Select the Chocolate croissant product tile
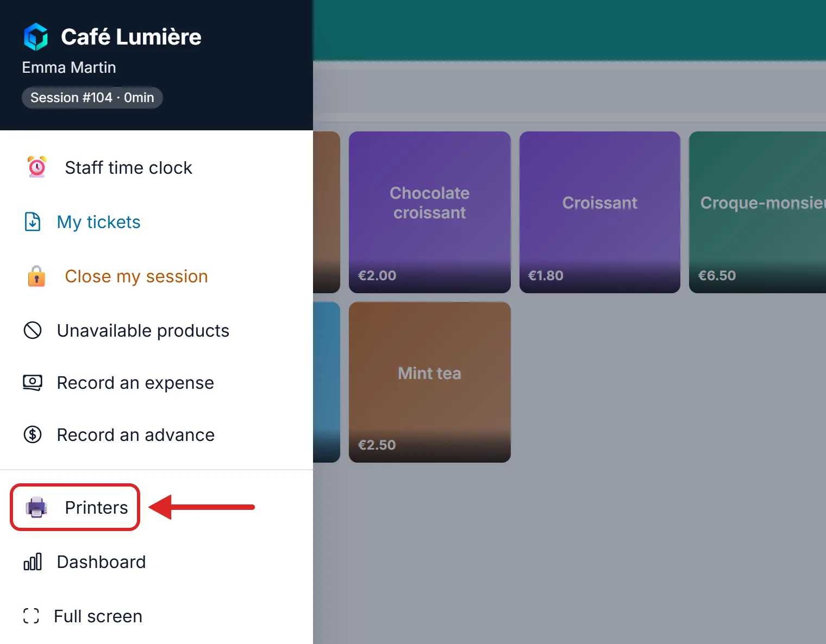The height and width of the screenshot is (644, 826). click(429, 212)
